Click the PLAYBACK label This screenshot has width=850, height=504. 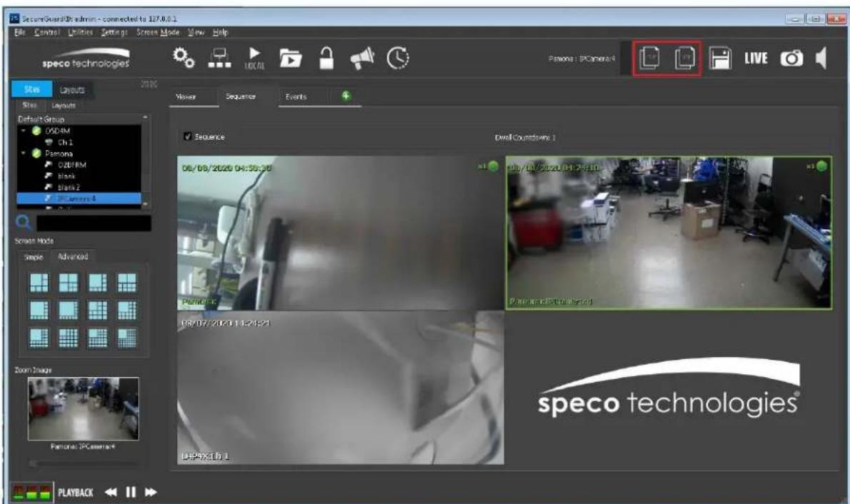(x=75, y=492)
